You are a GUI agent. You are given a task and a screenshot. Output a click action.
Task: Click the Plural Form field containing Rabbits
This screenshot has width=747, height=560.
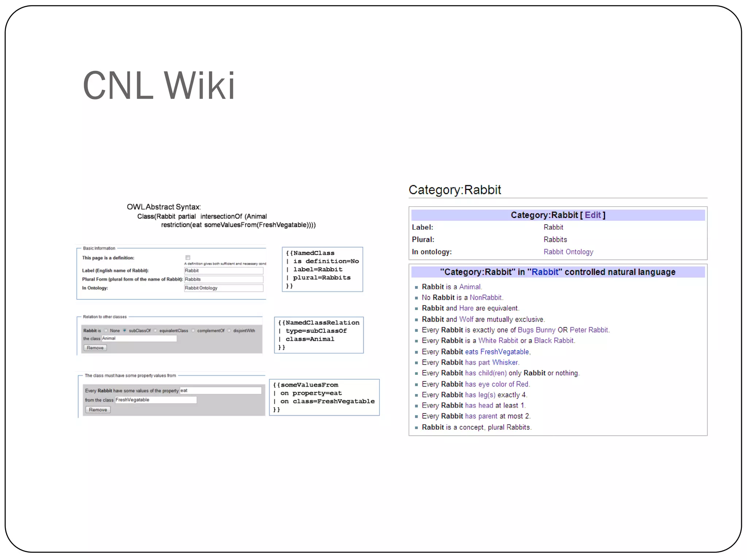tap(224, 279)
